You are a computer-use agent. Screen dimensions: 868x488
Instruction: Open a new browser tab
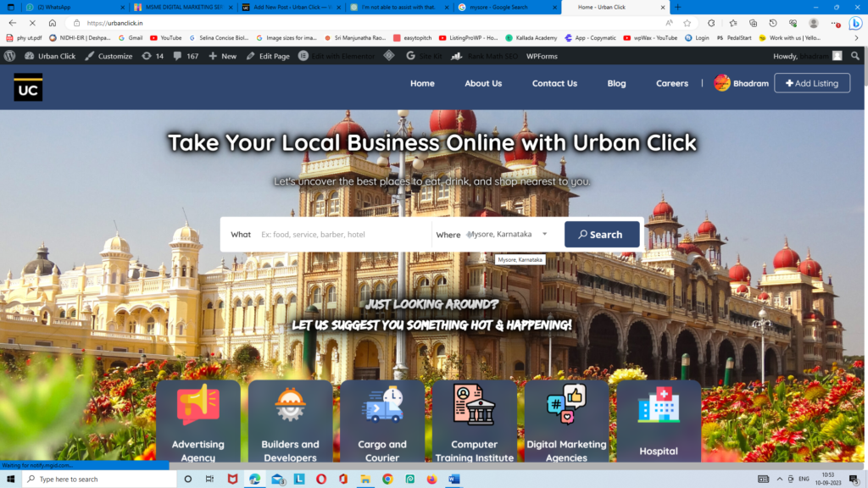pos(677,7)
